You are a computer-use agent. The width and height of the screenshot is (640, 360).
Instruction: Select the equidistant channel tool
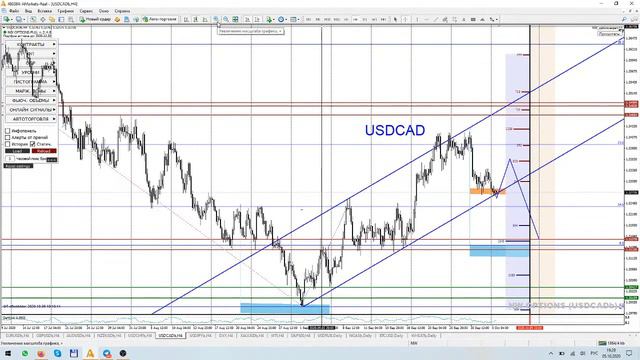(x=445, y=19)
